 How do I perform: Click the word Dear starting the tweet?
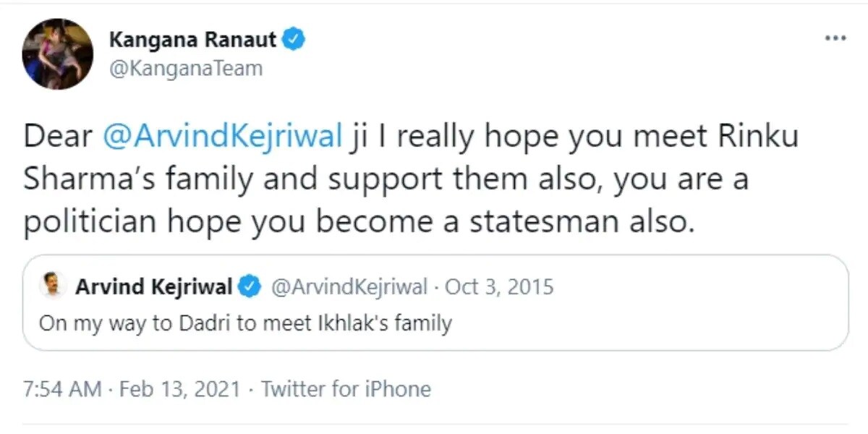pyautogui.click(x=59, y=137)
